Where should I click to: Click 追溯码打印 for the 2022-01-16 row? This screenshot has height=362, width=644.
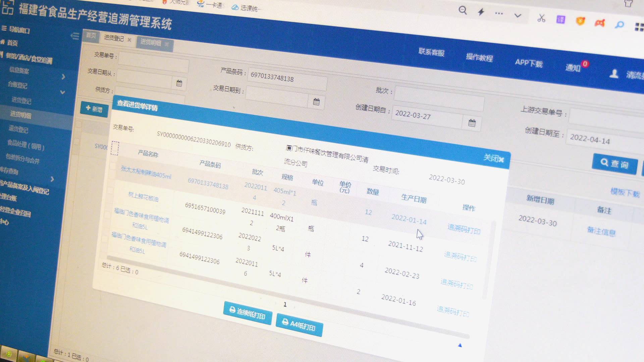coord(453,311)
